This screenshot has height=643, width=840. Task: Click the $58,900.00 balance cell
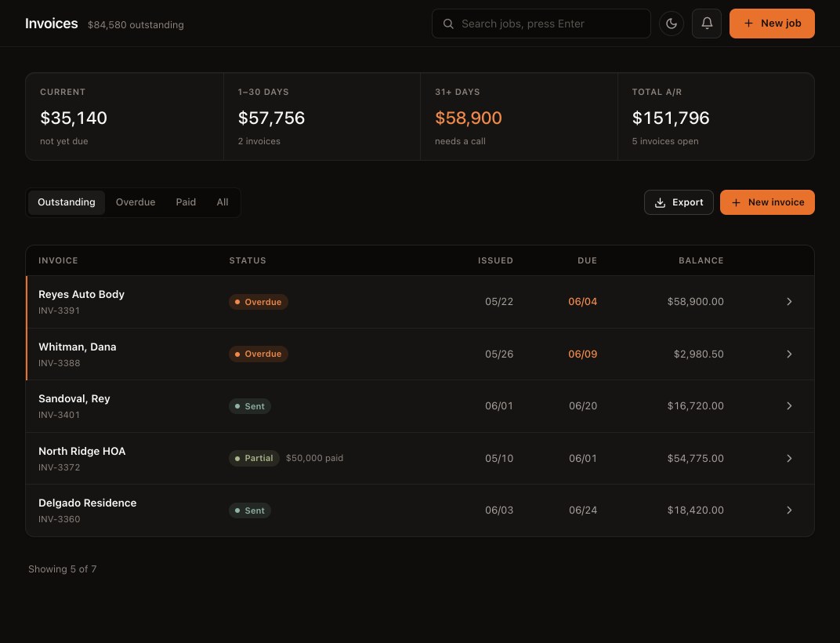[695, 302]
